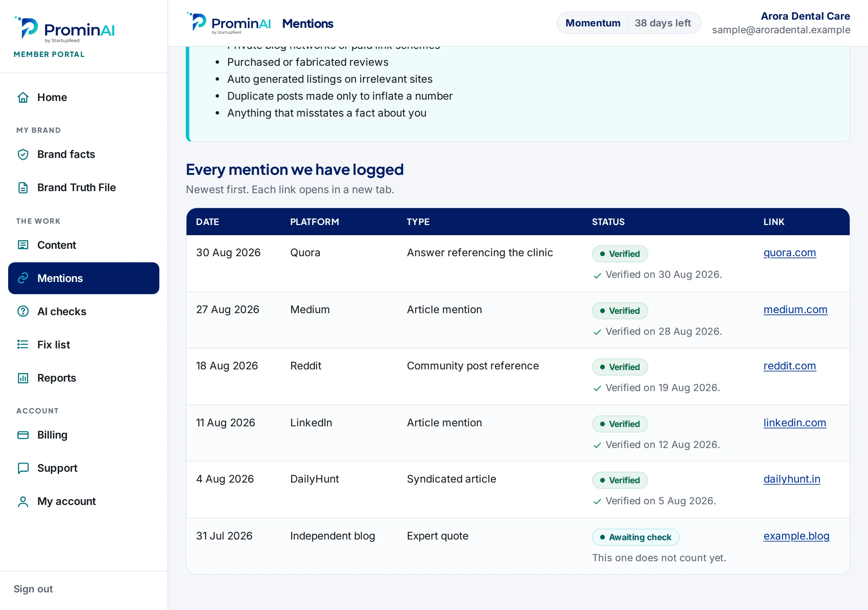Click the ProminAI logo in the top header

(229, 23)
